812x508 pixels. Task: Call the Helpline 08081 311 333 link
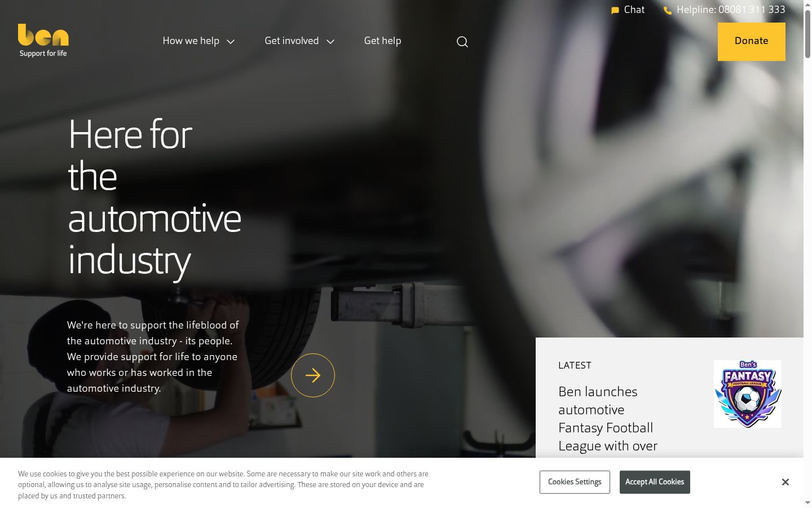click(731, 10)
